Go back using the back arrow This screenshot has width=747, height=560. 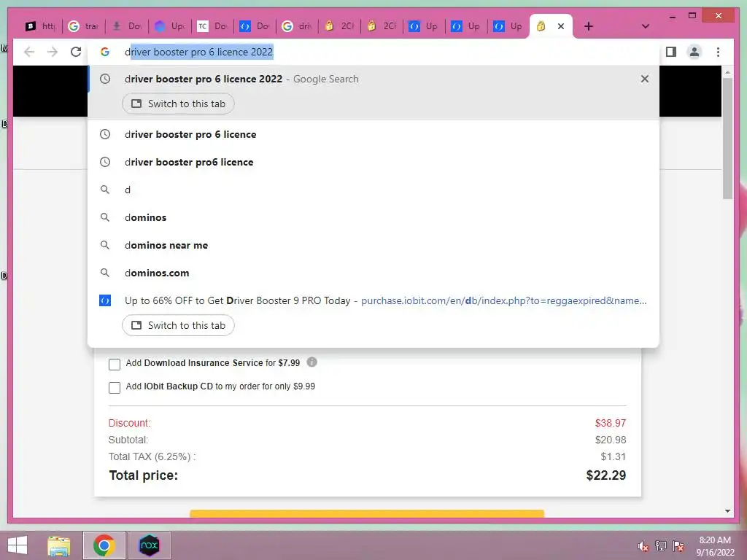(29, 52)
